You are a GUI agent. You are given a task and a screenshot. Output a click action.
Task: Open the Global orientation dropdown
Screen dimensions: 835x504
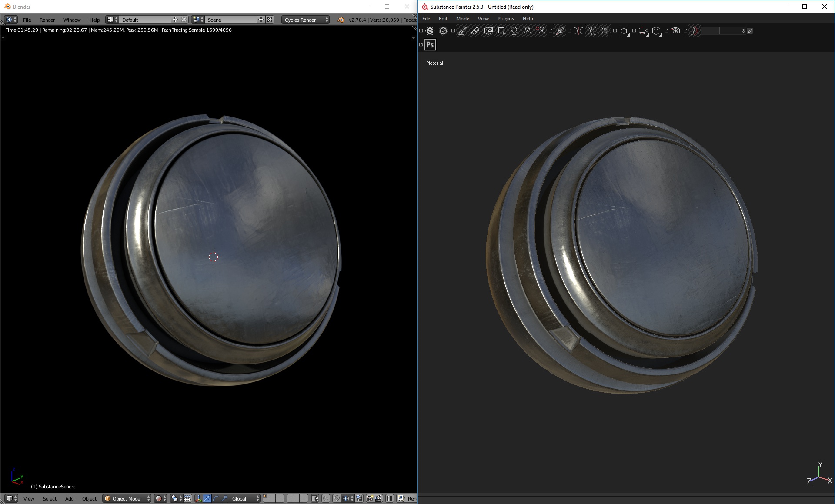point(245,498)
